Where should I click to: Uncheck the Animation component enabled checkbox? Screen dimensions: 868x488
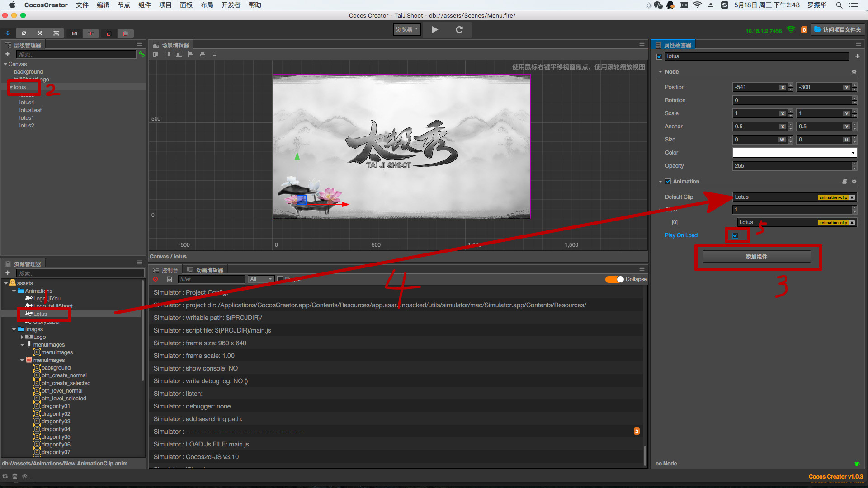click(668, 182)
